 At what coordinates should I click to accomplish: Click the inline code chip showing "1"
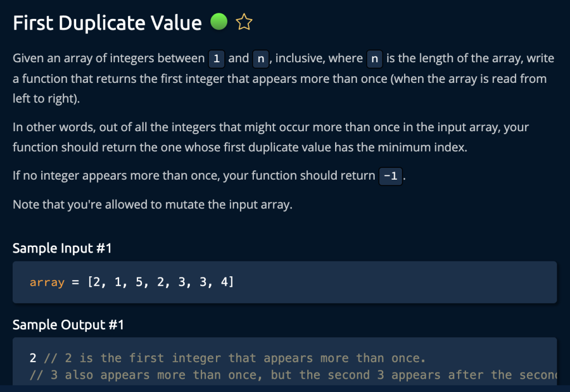216,58
